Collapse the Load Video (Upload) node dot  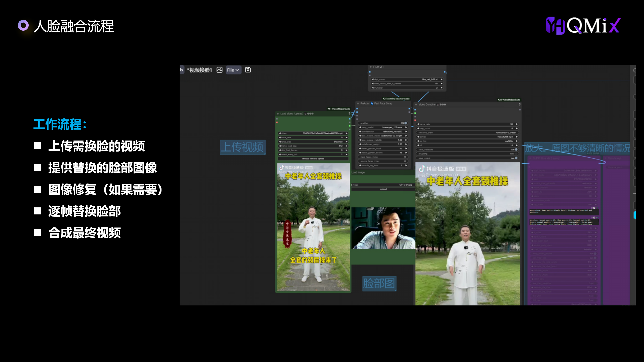(278, 114)
